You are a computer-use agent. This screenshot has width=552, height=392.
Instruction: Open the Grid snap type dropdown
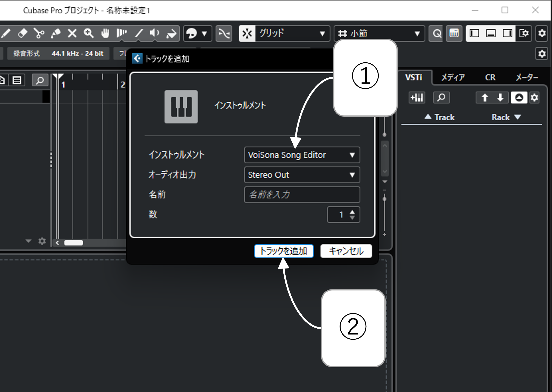[x=293, y=34]
